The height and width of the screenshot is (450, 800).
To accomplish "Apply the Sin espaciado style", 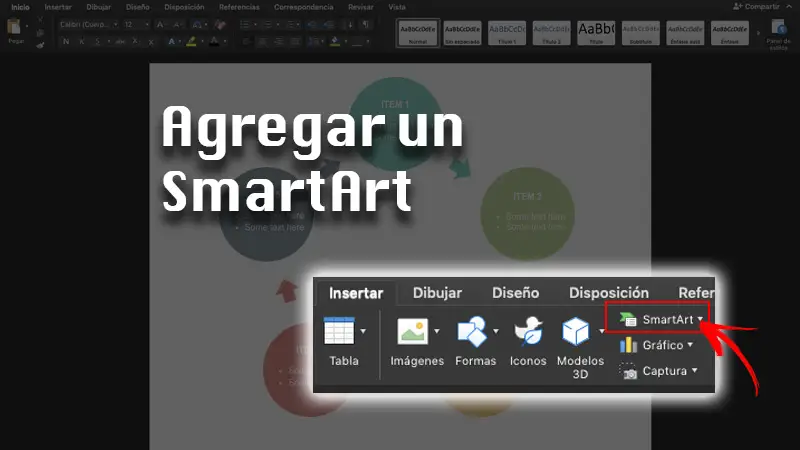I will point(462,33).
